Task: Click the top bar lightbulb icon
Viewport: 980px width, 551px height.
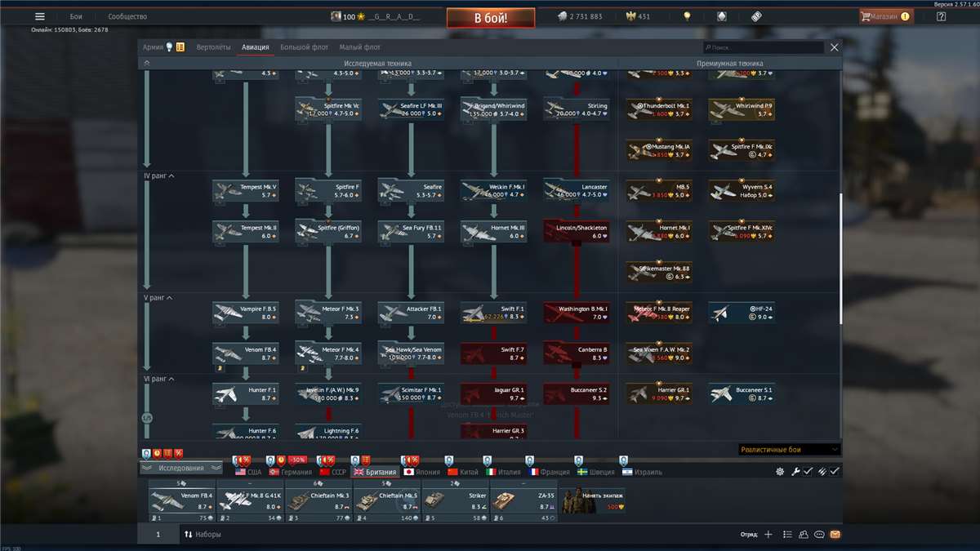Action: 687,16
